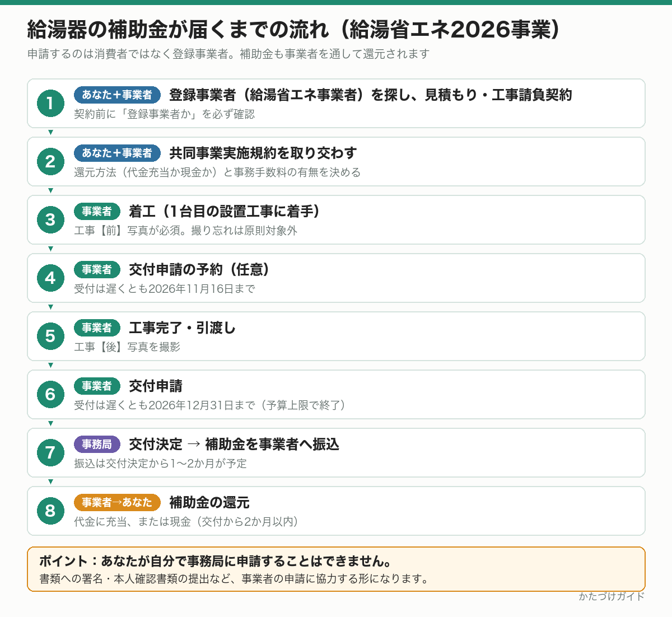
Task: Click the green step 4 number circle
Action: click(x=50, y=278)
